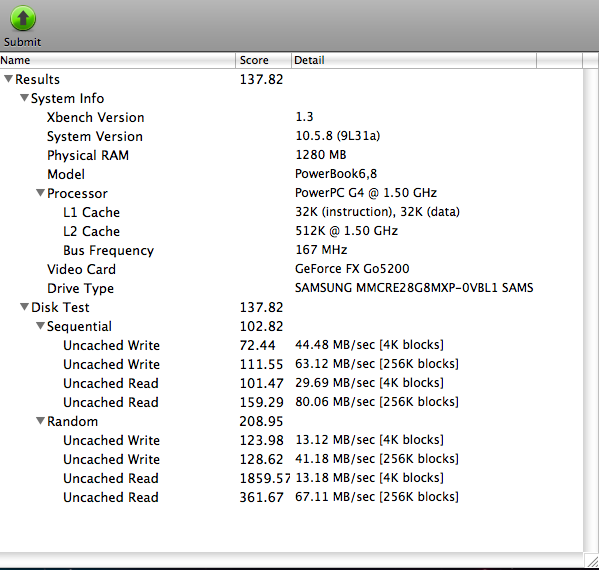The height and width of the screenshot is (570, 599).
Task: Click the window resize grip corner
Action: point(592,561)
